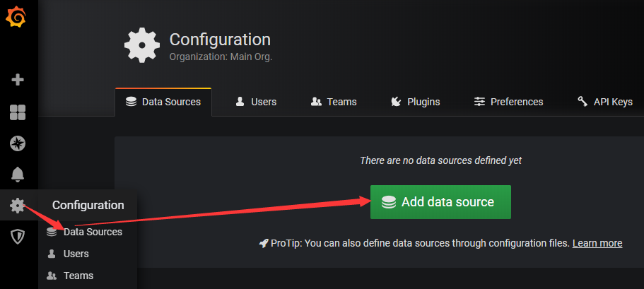The height and width of the screenshot is (289, 644).
Task: Open the Dashboards grid icon
Action: (18, 112)
